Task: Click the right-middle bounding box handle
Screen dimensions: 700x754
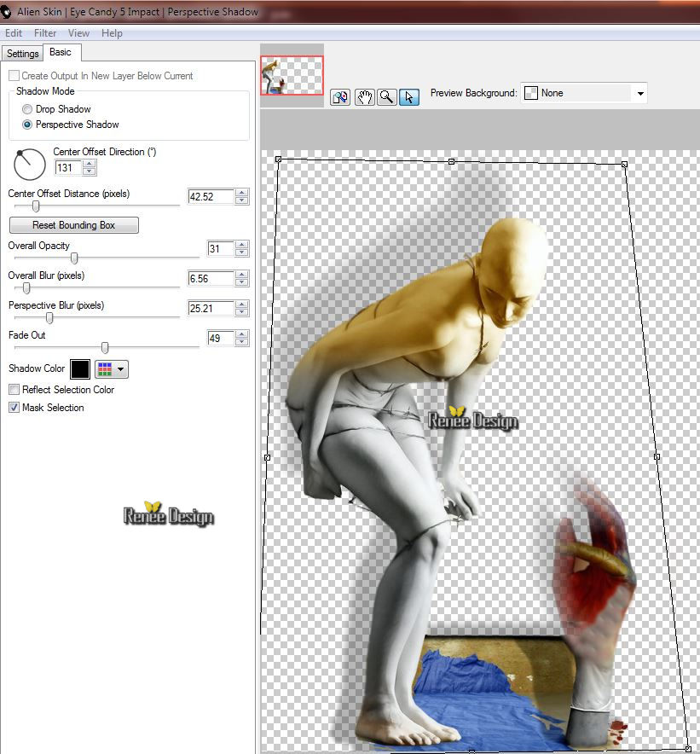Action: pos(657,456)
